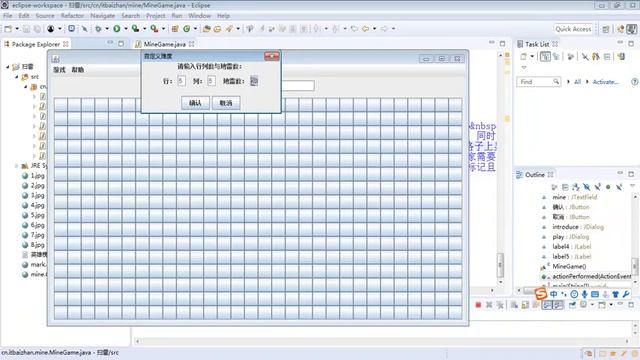Click the Task List help question mark icon

click(634, 82)
